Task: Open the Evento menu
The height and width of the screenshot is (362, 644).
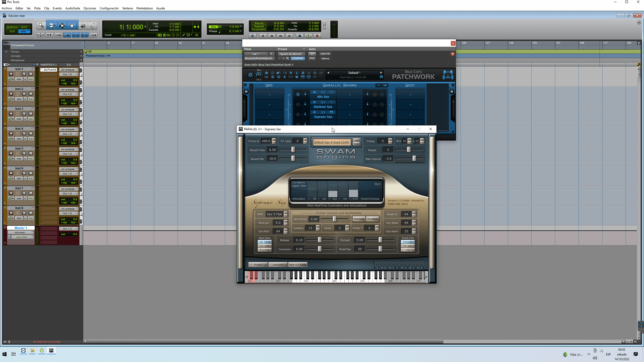Action: coord(57,8)
